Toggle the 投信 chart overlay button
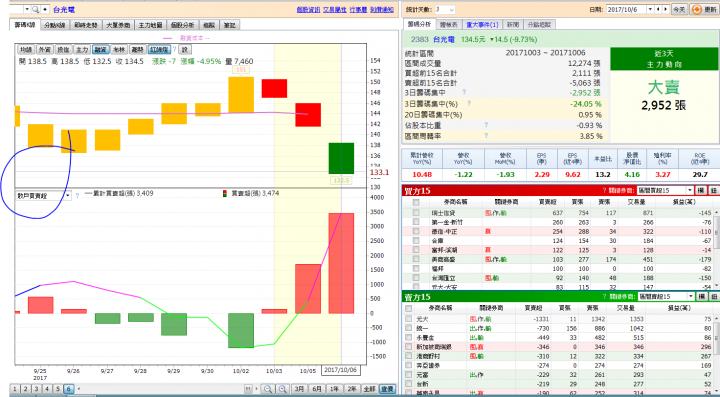Screen dimensions: 720x397 pyautogui.click(x=63, y=50)
